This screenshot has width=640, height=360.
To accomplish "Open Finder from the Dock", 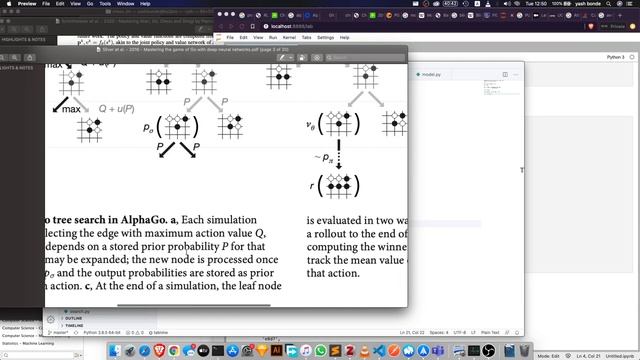I will (115, 350).
